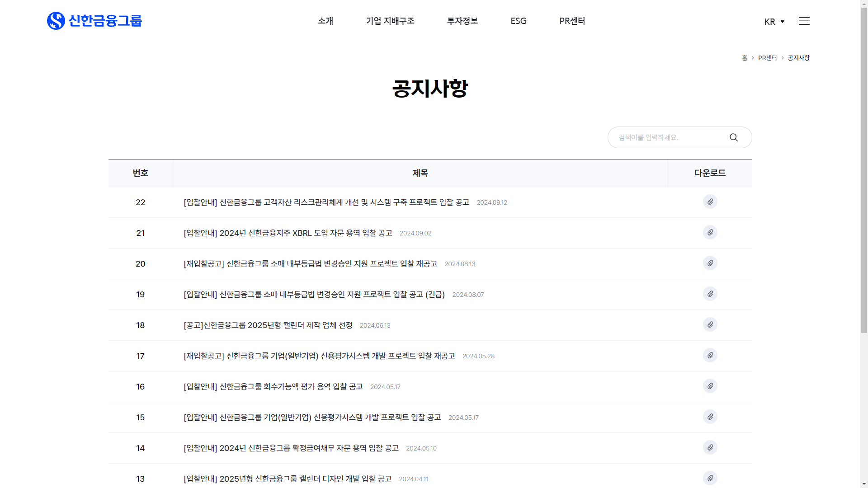This screenshot has height=488, width=868.
Task: Click the 다운로드 column header
Action: tap(710, 173)
